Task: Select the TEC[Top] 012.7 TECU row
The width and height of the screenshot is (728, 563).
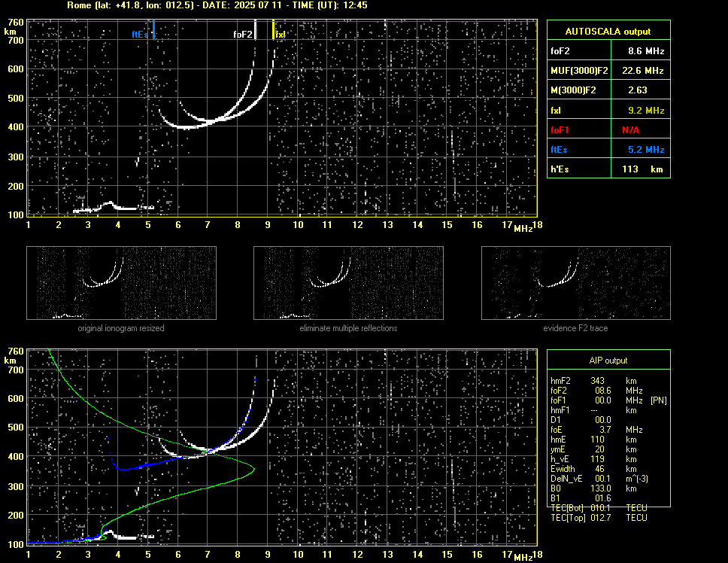Action: click(599, 518)
